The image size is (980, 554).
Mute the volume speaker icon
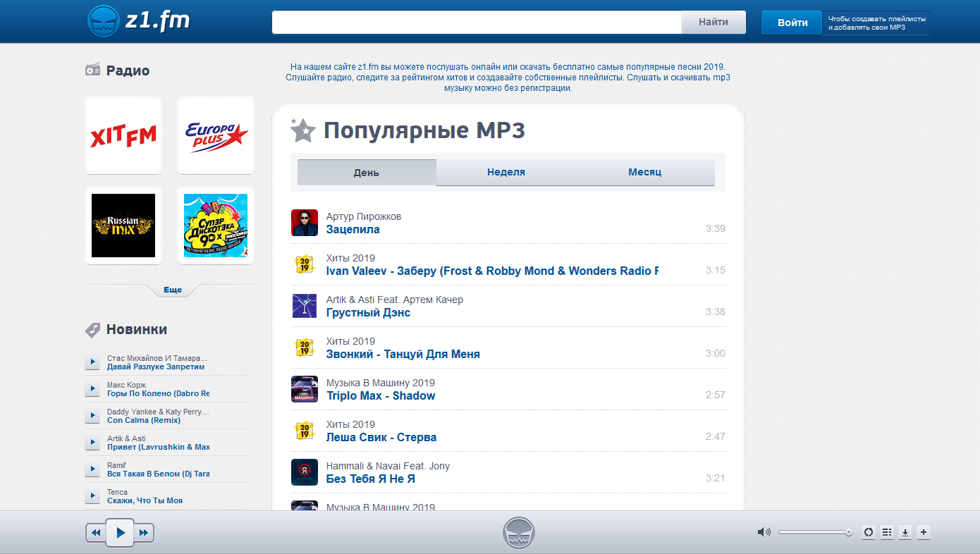pos(764,532)
